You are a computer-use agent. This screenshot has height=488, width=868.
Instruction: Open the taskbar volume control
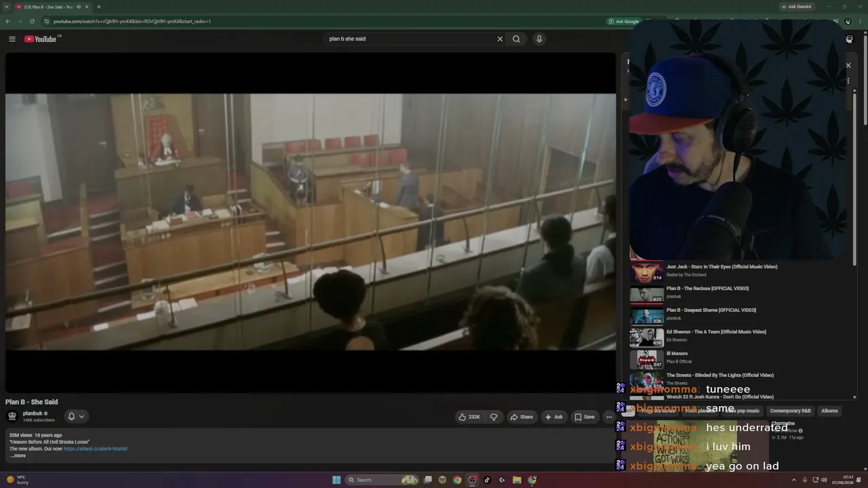point(824,480)
